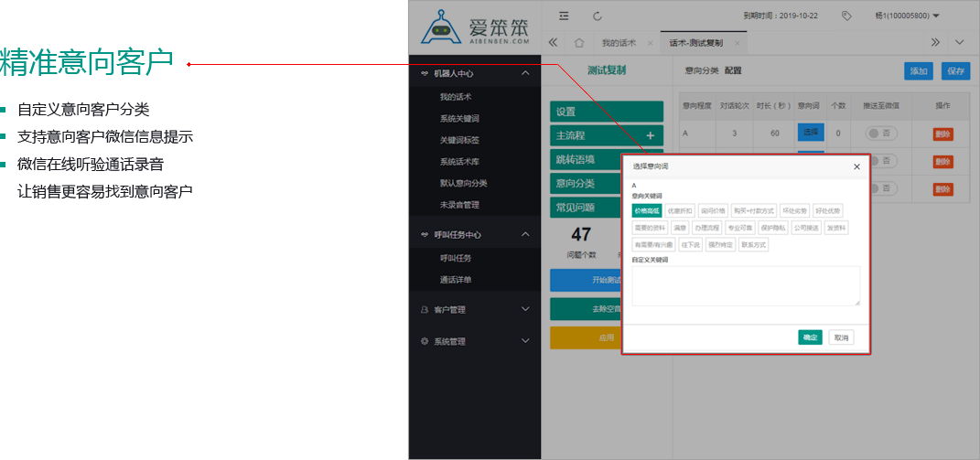Open 通话详单 in the sidebar
The image size is (980, 460).
coord(455,280)
